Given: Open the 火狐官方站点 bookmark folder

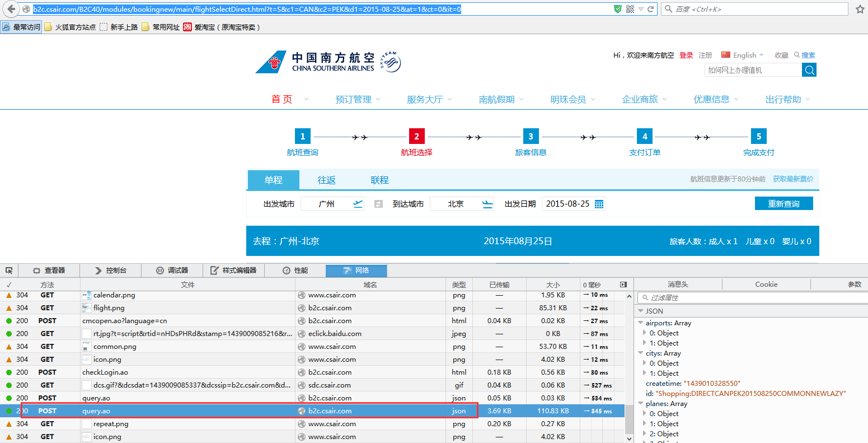Looking at the screenshot, I should coord(70,27).
